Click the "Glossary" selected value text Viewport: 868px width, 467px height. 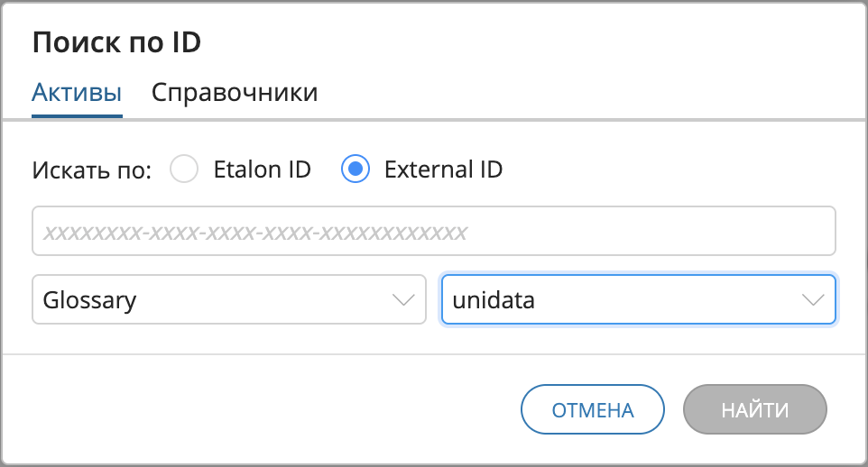pyautogui.click(x=89, y=300)
